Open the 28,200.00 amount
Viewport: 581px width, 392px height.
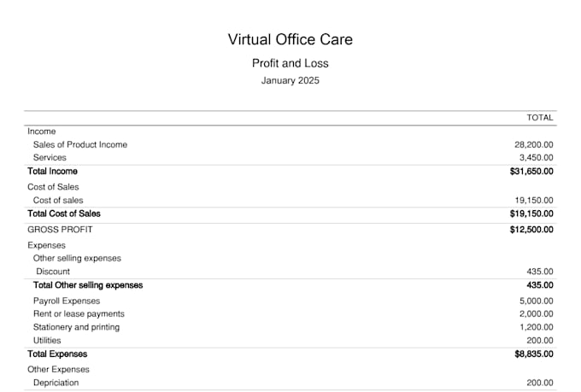[x=533, y=145]
